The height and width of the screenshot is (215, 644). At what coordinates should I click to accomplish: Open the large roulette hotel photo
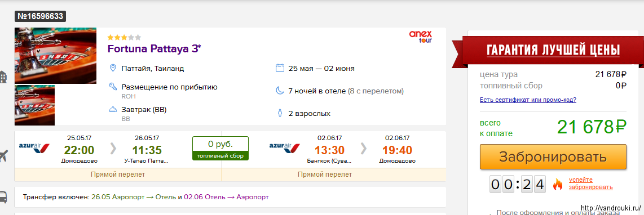(55, 55)
